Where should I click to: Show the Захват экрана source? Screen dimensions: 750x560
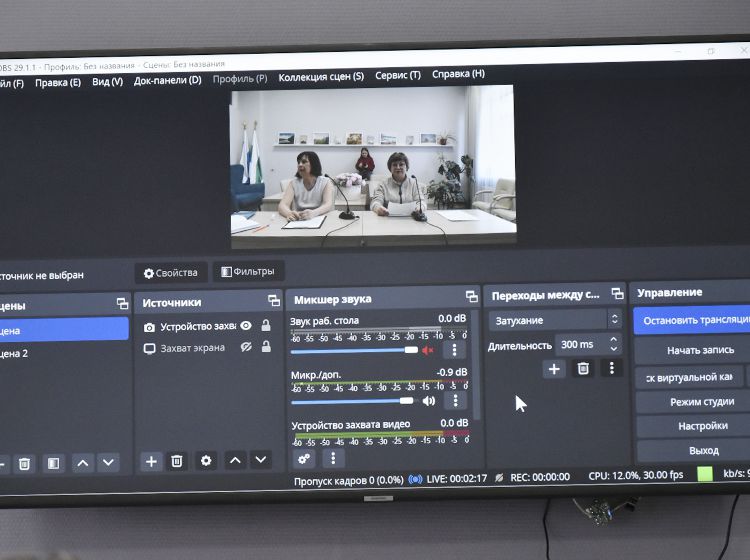coord(245,347)
